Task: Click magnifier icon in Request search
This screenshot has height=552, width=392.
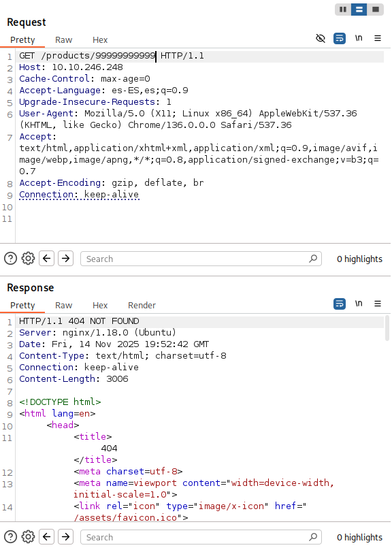Action: 313,259
